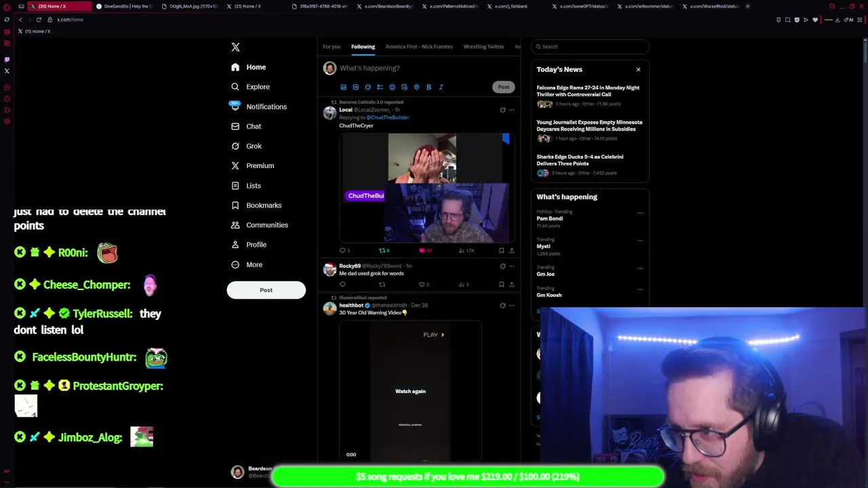Viewport: 868px width, 488px height.
Task: Repost the ChudTheCryer tweet
Action: coord(383,251)
